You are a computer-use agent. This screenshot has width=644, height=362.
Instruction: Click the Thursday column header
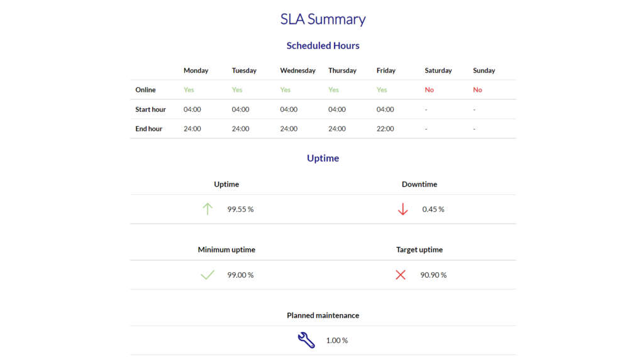[343, 70]
